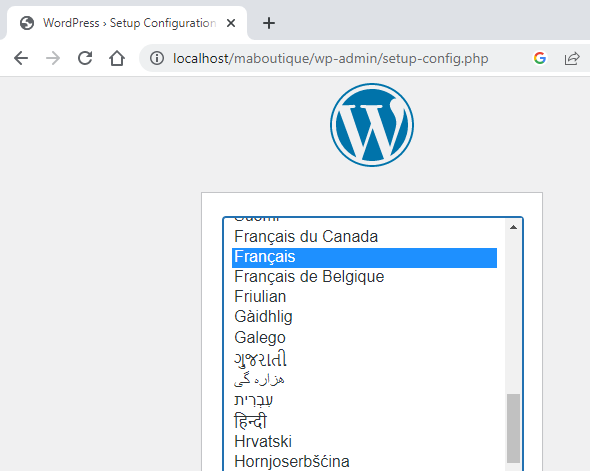Select the Gujarati script language entry
This screenshot has width=590, height=471.
pyautogui.click(x=365, y=359)
